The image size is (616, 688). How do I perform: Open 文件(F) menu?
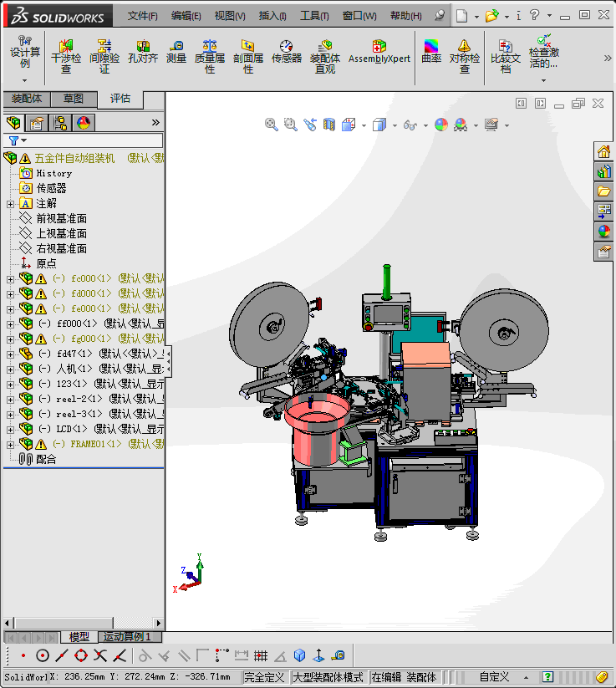pos(143,16)
